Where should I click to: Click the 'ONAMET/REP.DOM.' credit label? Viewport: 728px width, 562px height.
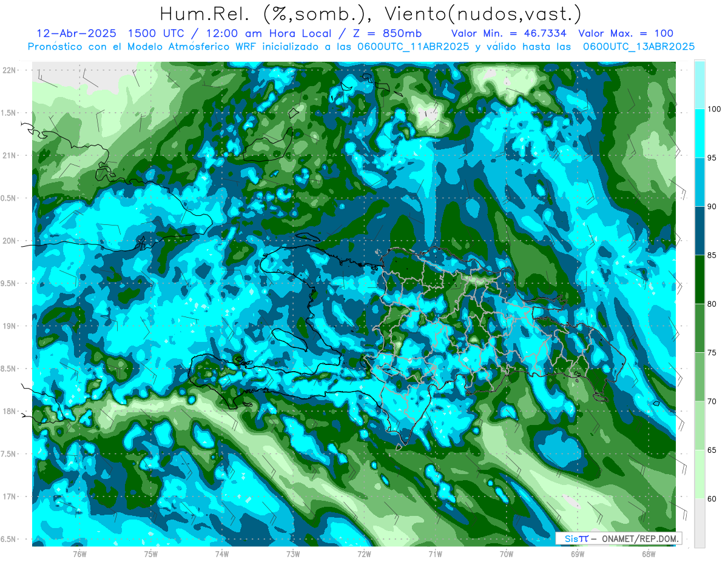point(639,538)
